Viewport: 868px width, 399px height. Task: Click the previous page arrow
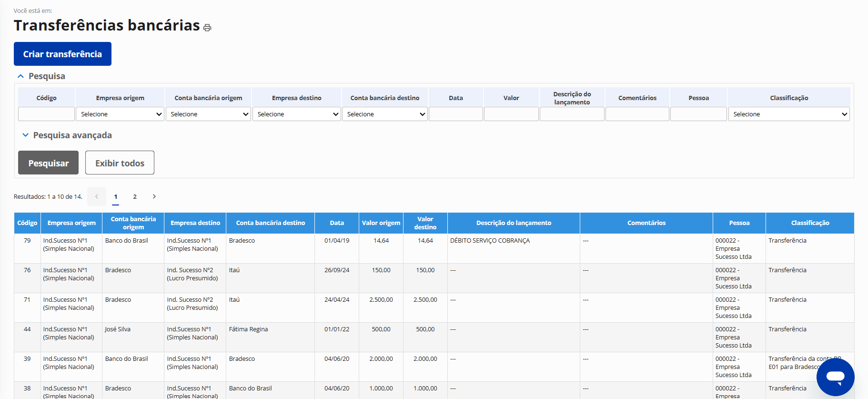pos(97,196)
